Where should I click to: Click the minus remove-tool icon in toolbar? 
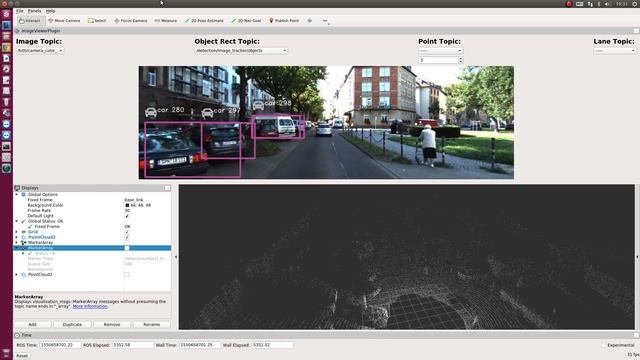pyautogui.click(x=325, y=20)
